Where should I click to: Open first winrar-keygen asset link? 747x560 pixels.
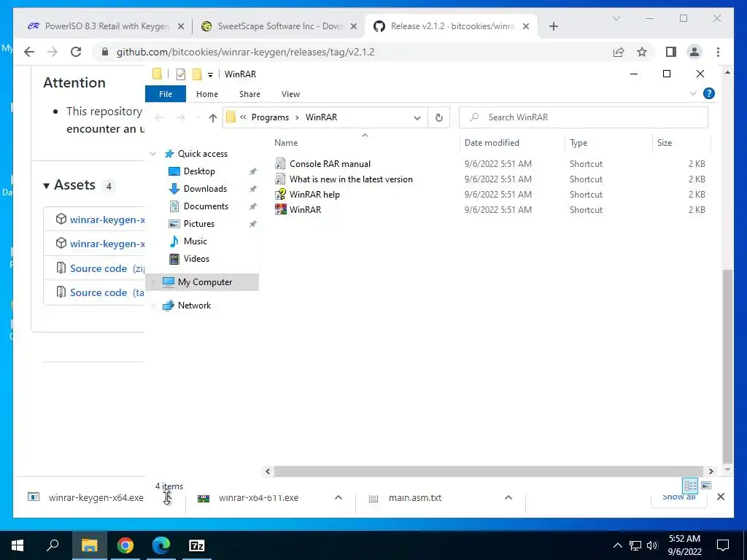pos(107,219)
